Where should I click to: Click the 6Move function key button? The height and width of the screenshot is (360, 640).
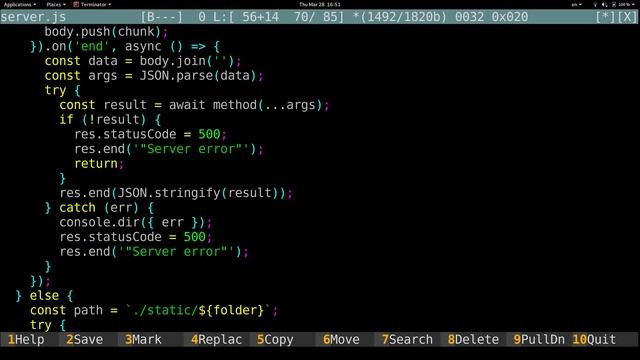point(341,340)
